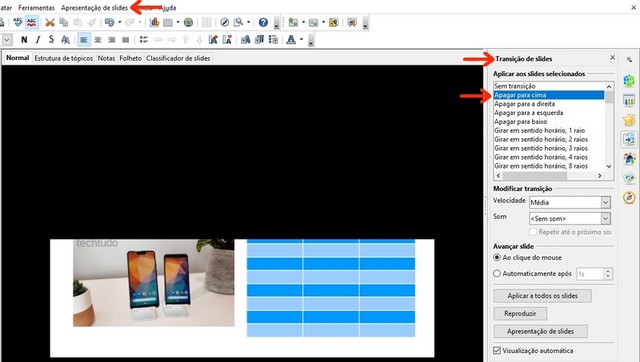Open sidebar settings menu icon

(x=629, y=60)
